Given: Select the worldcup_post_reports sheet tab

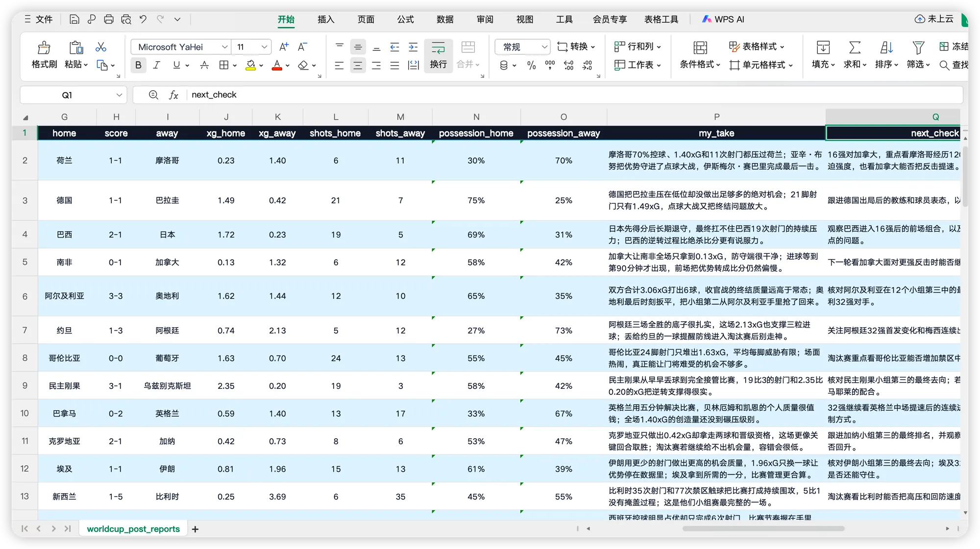Looking at the screenshot, I should [x=133, y=529].
